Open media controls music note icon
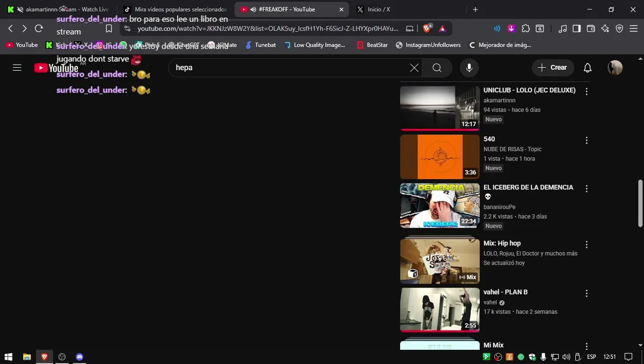The height and width of the screenshot is (364, 644). 562,29
